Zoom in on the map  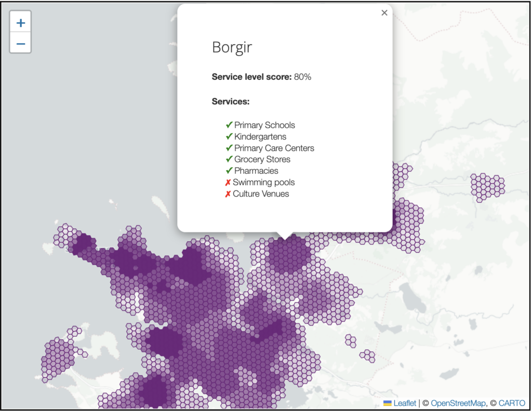click(x=21, y=23)
